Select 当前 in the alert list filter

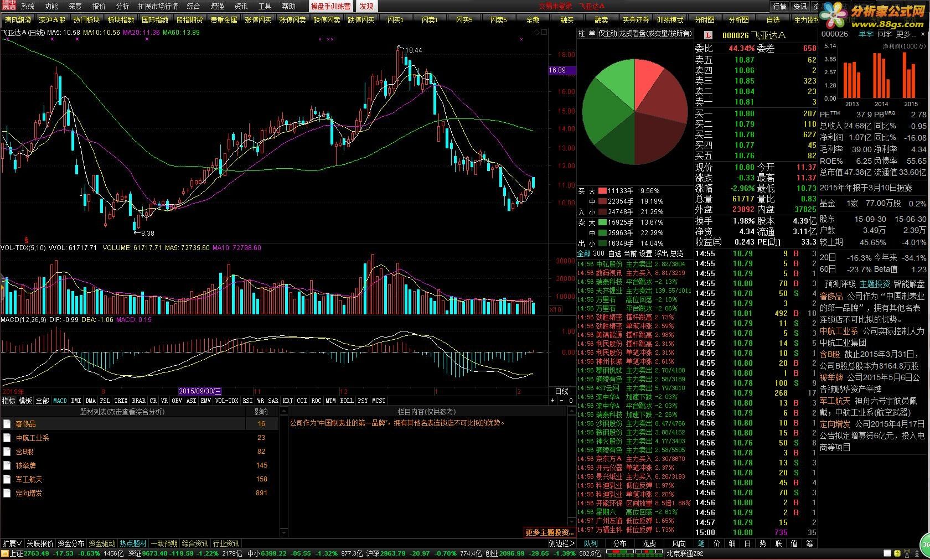tap(630, 253)
